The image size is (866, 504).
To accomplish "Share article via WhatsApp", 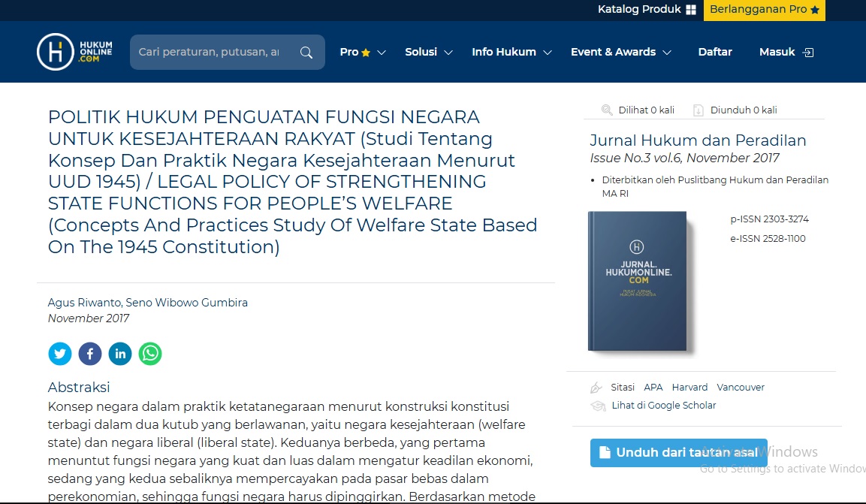I will click(x=150, y=354).
